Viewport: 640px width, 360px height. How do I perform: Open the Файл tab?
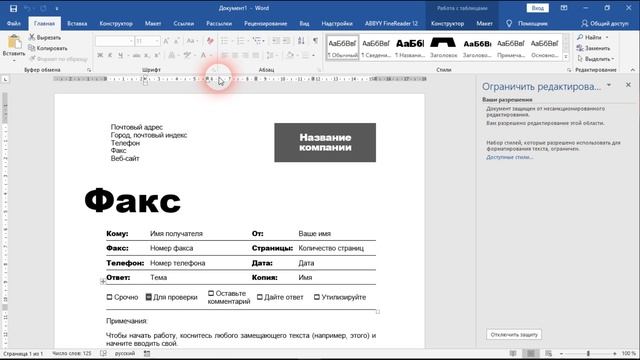13,24
